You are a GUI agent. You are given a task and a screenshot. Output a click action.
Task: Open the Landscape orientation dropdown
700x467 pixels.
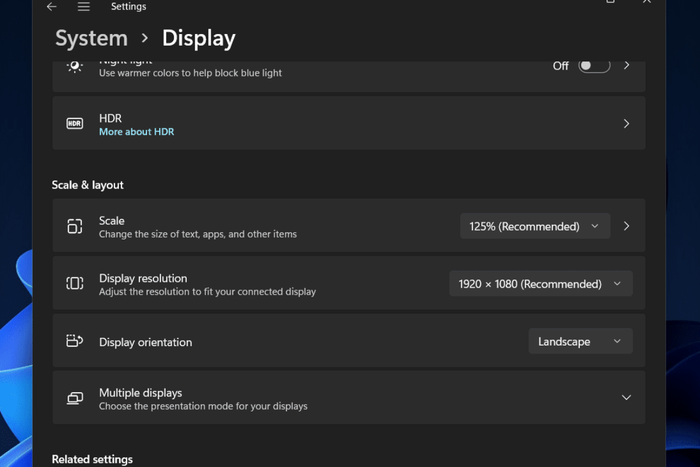580,342
